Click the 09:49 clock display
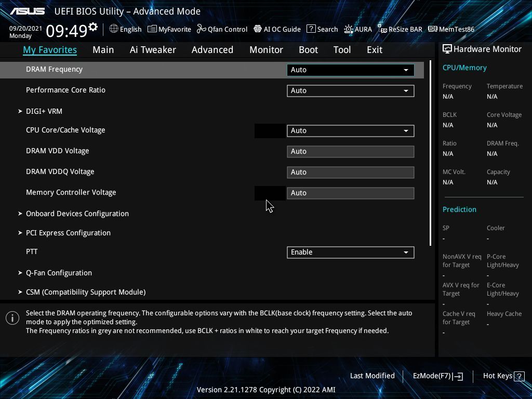This screenshot has height=399, width=532. tap(67, 31)
